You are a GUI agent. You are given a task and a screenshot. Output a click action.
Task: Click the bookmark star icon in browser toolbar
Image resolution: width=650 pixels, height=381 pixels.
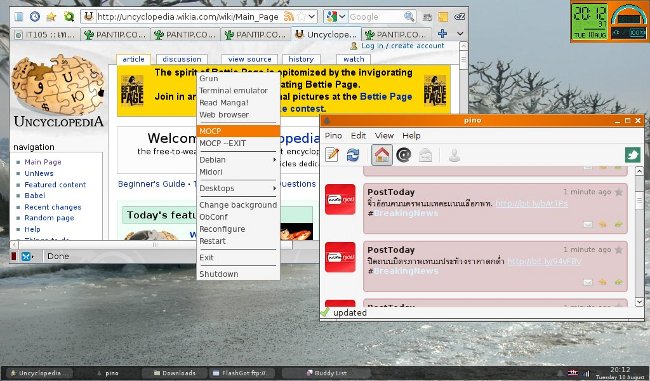click(x=51, y=17)
